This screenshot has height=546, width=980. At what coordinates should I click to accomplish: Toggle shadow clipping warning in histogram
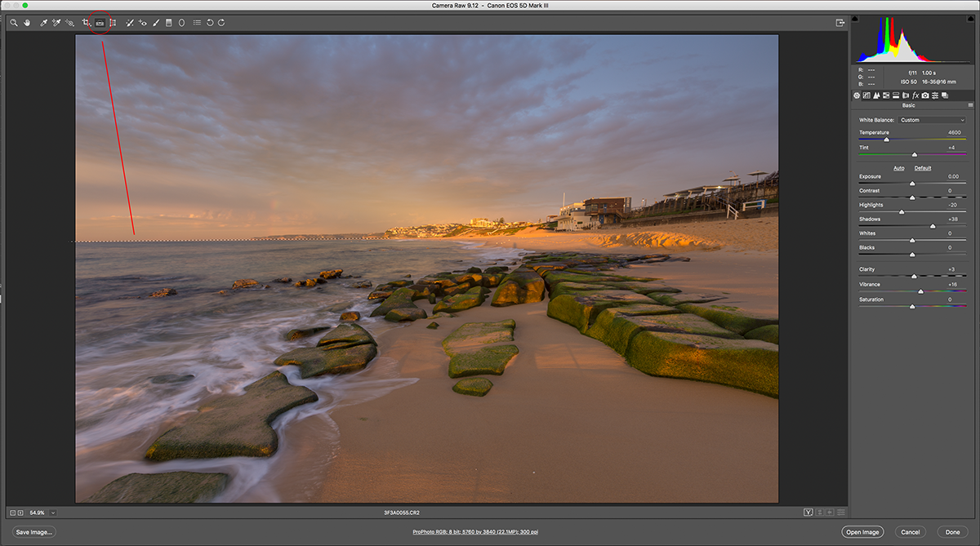click(855, 17)
